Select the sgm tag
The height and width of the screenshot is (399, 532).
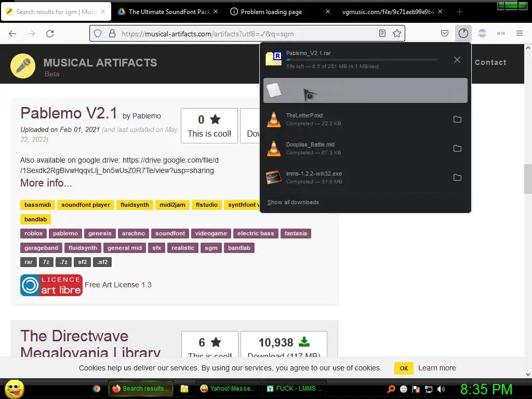click(211, 248)
